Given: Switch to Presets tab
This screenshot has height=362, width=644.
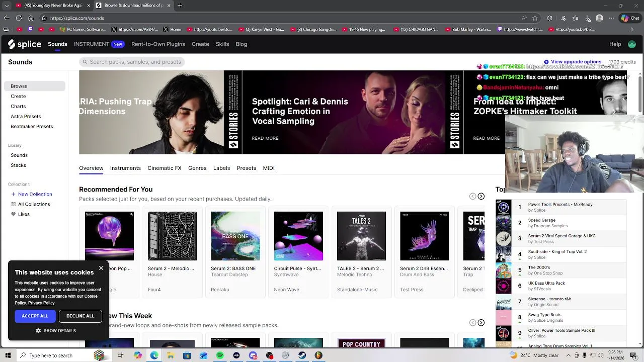Looking at the screenshot, I should [247, 168].
